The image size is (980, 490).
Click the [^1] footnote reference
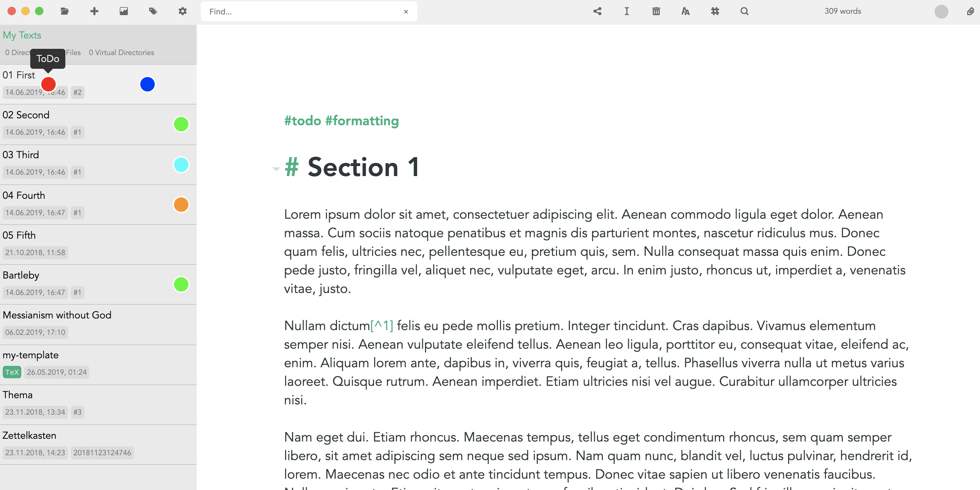382,325
